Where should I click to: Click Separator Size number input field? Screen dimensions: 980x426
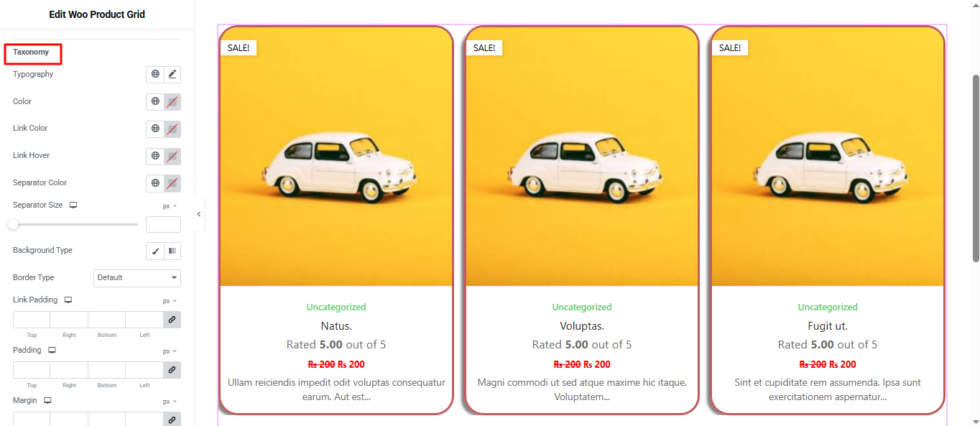(163, 225)
